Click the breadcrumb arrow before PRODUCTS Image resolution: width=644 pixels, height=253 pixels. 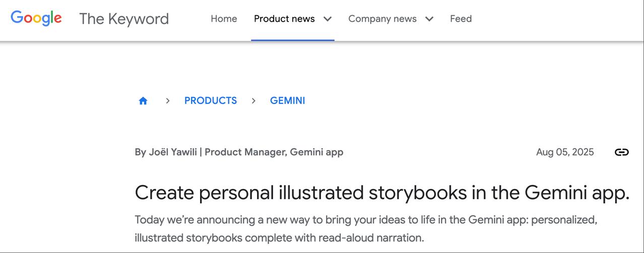click(168, 101)
